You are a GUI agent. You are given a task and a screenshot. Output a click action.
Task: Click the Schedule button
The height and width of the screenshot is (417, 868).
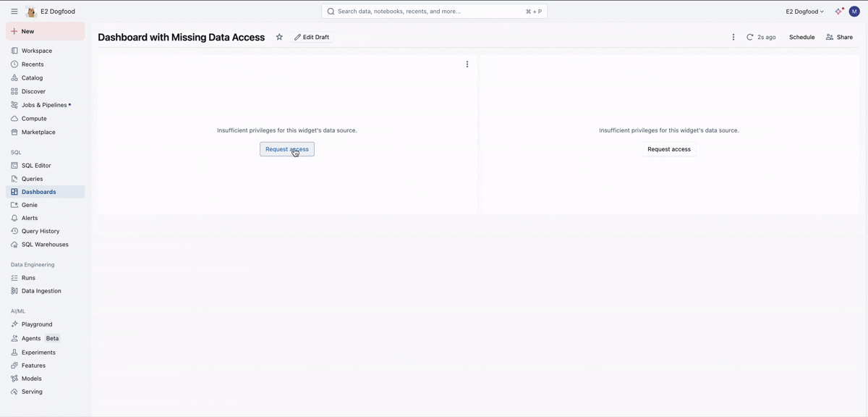pyautogui.click(x=801, y=37)
